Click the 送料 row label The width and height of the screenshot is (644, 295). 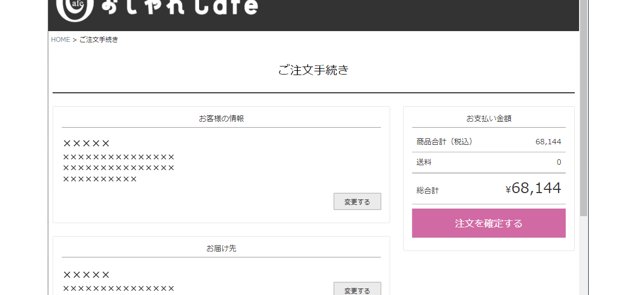click(x=424, y=162)
